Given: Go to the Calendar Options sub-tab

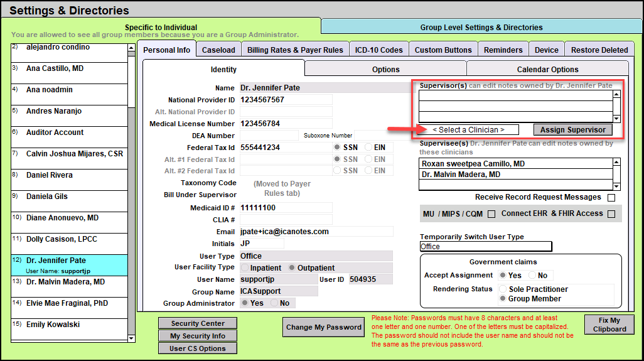Looking at the screenshot, I should pos(547,70).
